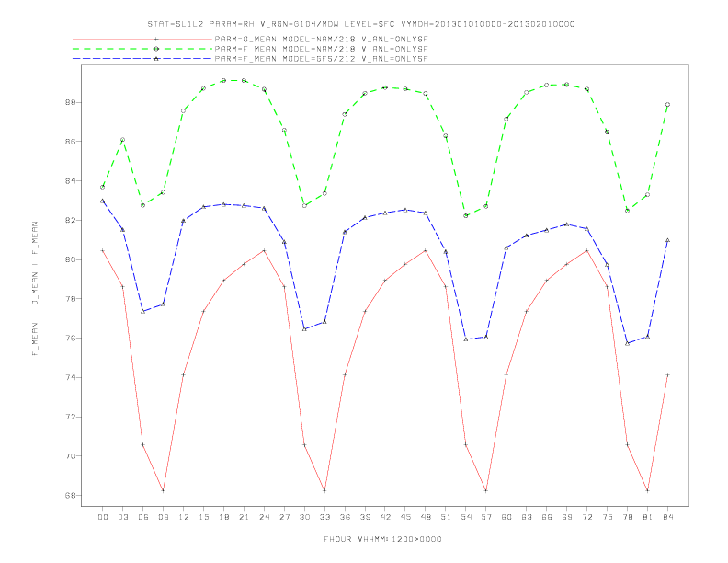Click the x-axis label FHOUR VHHMM:1200>0000
The image size is (728, 563).
pos(382,539)
